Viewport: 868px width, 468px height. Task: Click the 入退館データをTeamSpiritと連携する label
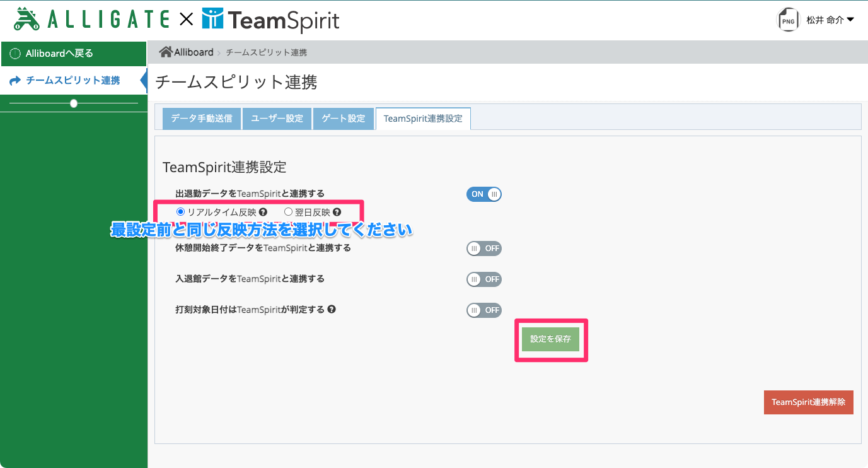250,278
